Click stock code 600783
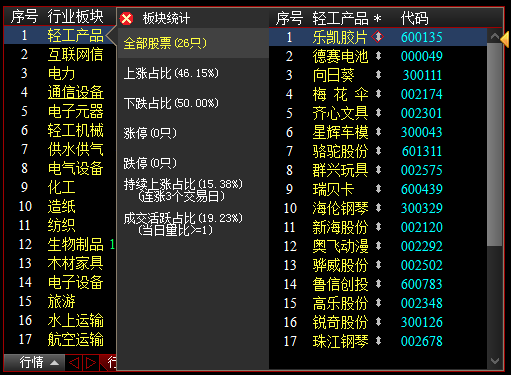The height and width of the screenshot is (375, 511). click(422, 284)
